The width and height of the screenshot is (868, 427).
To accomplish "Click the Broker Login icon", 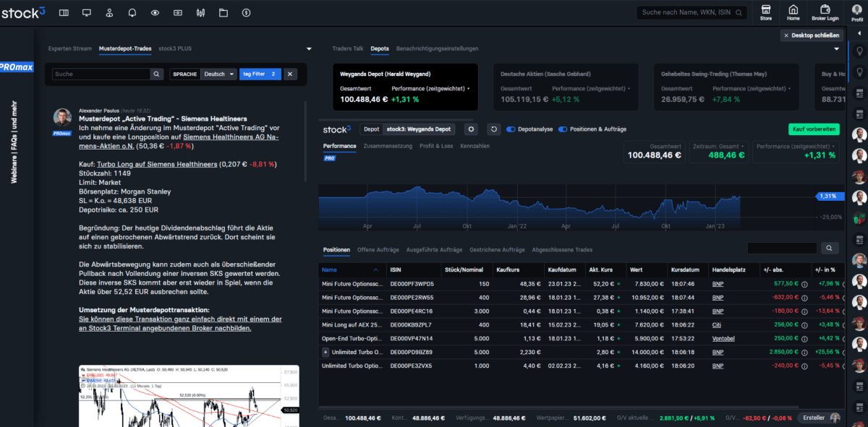I will (825, 12).
